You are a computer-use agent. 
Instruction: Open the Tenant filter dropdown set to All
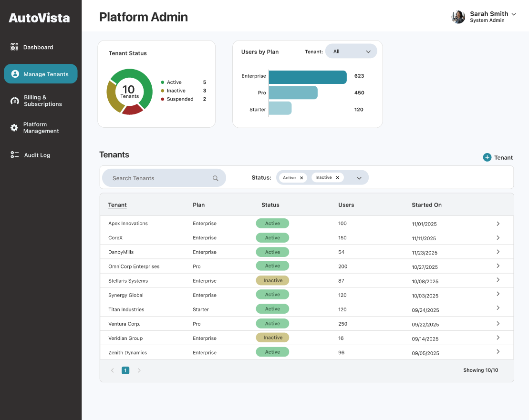(351, 51)
